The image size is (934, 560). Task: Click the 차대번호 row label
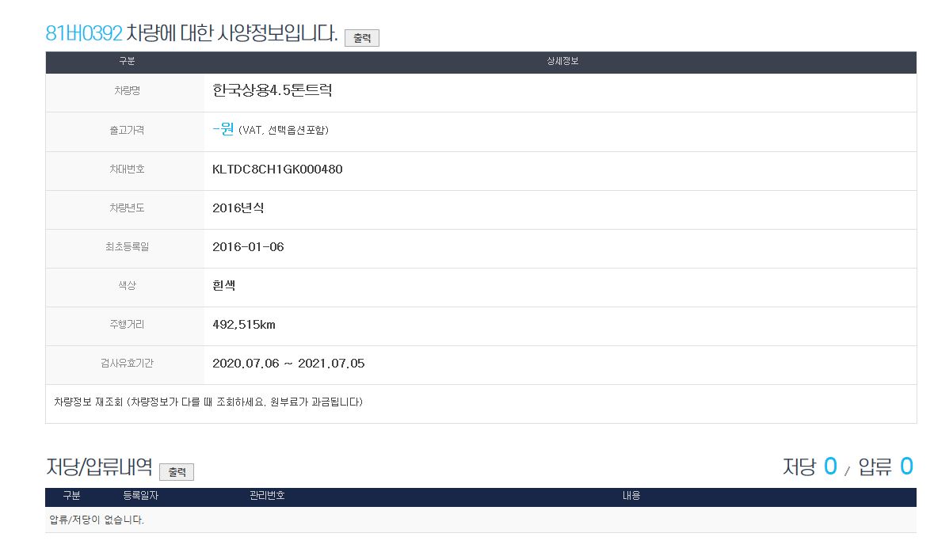127,169
